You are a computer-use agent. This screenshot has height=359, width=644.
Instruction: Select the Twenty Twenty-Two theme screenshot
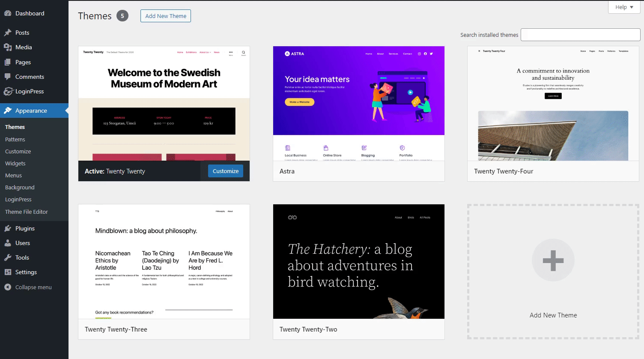(359, 261)
